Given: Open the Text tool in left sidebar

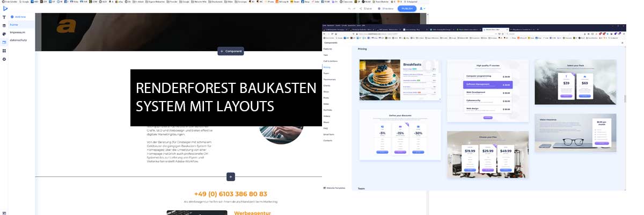Looking at the screenshot, I should 4,17.
